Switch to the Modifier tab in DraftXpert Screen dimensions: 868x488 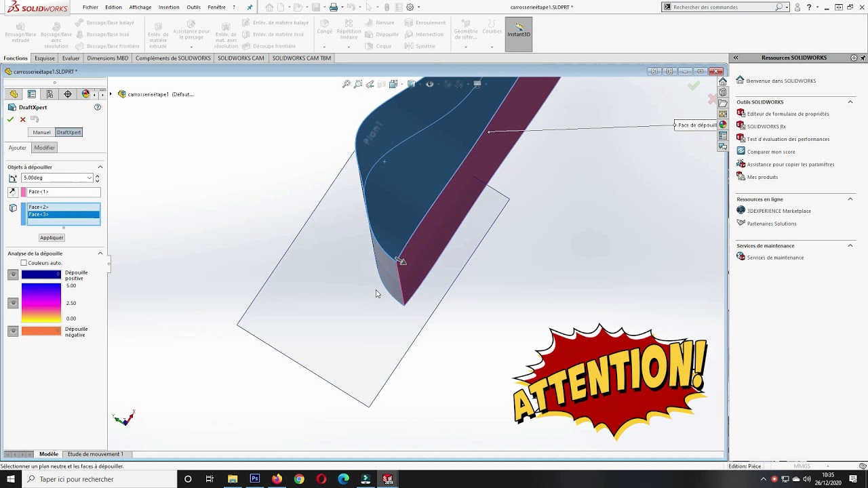[x=44, y=148]
